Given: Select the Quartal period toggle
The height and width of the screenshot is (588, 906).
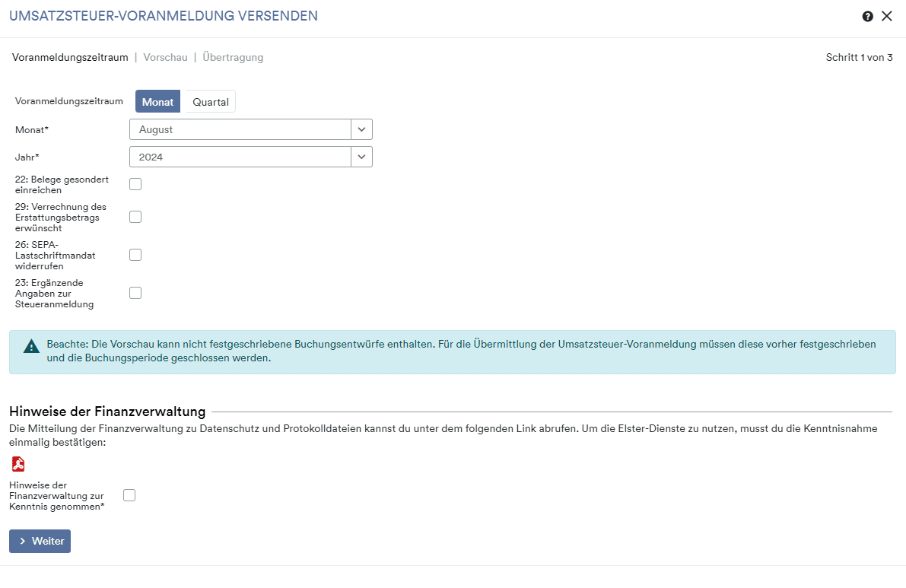Looking at the screenshot, I should point(210,102).
